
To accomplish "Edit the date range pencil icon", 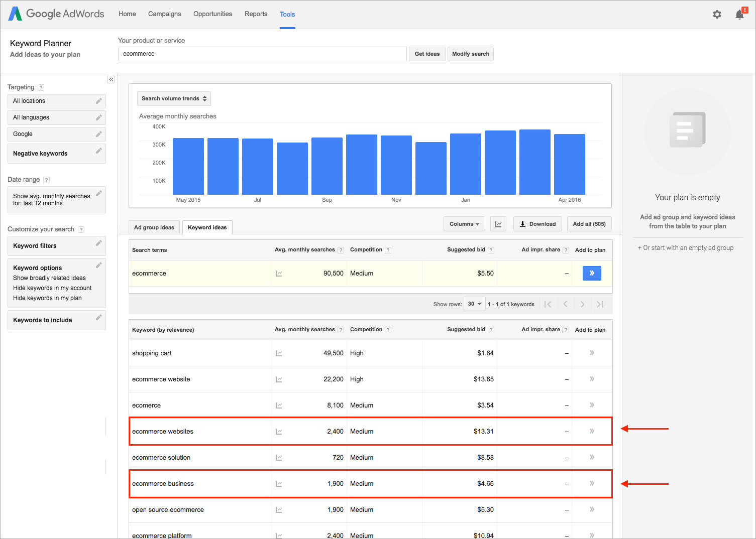I will tap(99, 193).
